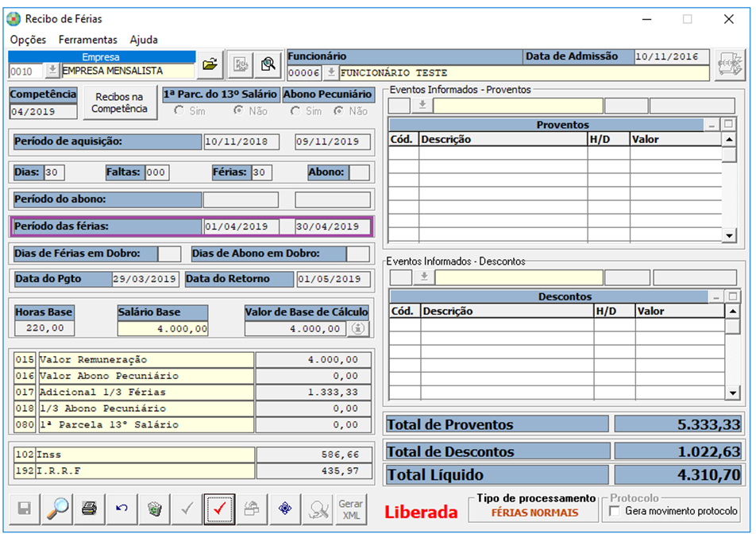The width and height of the screenshot is (756, 538).
Task: Open the magnifying glass search tool
Action: coord(57,509)
